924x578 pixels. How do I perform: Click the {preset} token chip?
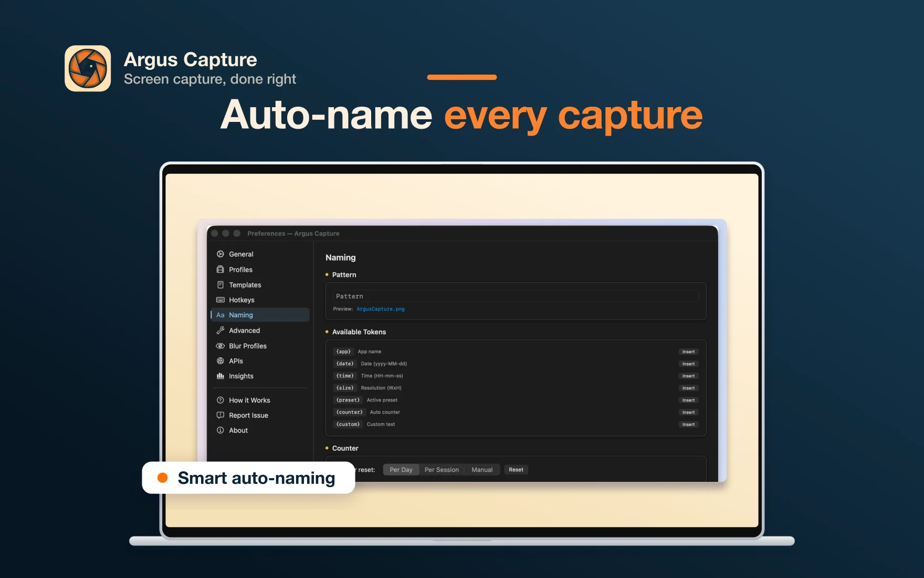[x=348, y=400]
